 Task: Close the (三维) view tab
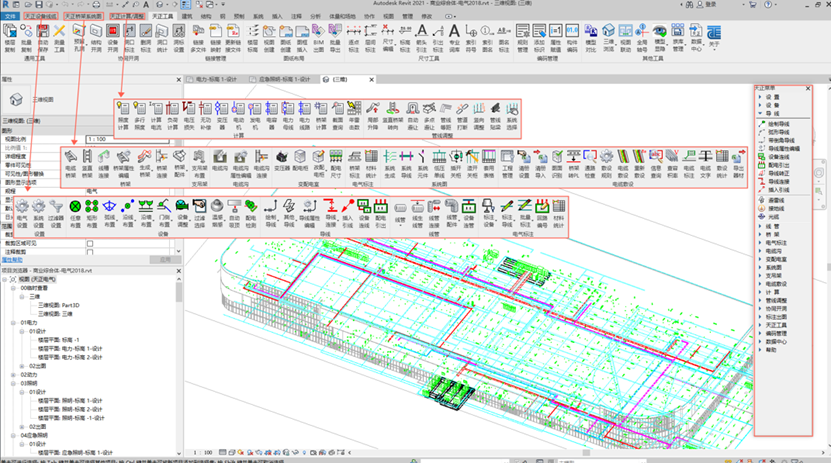(372, 79)
